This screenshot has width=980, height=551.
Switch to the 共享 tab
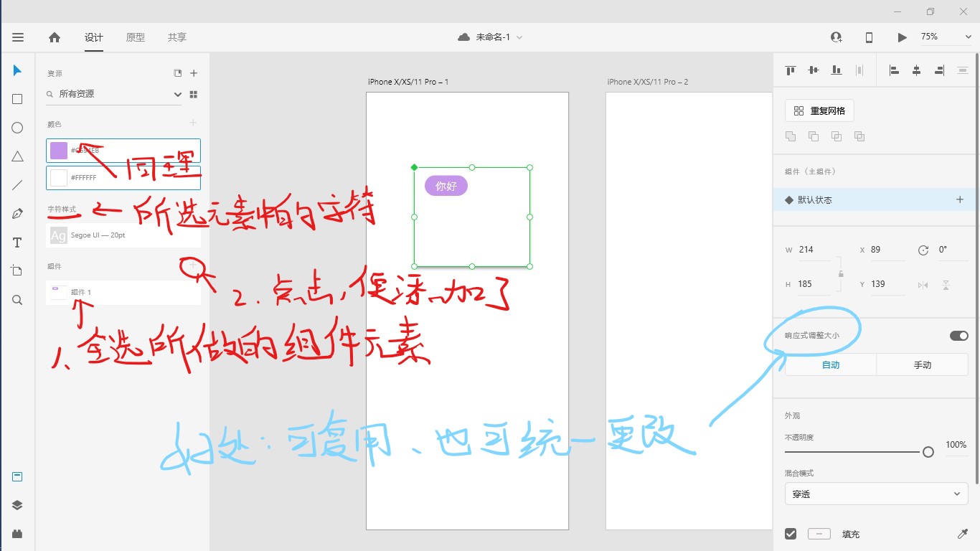tap(177, 37)
